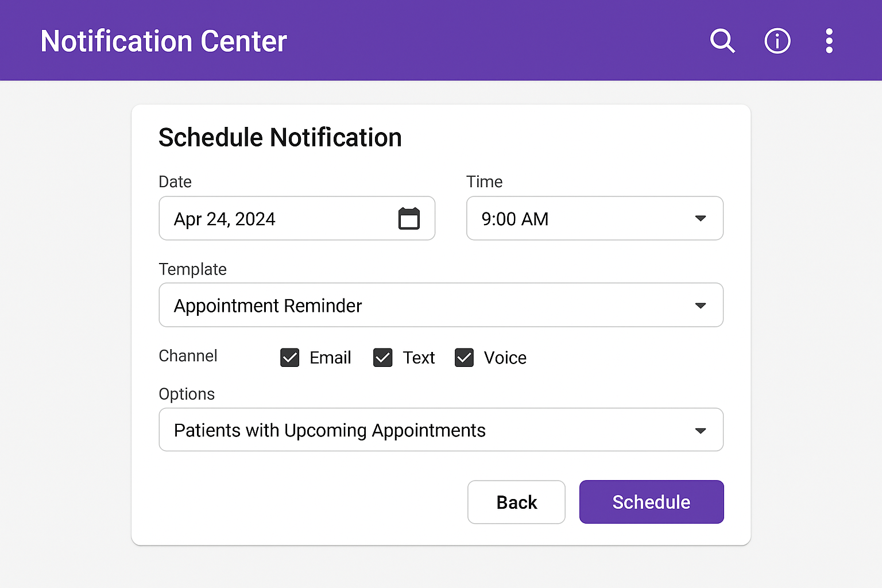882x588 pixels.
Task: Click the Schedule Notification heading
Action: 280,137
